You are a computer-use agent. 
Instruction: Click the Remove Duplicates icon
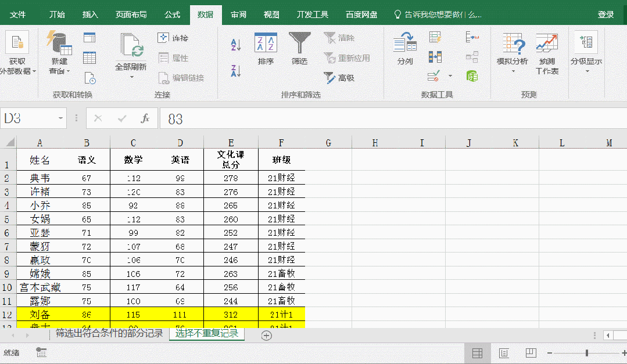tap(435, 57)
